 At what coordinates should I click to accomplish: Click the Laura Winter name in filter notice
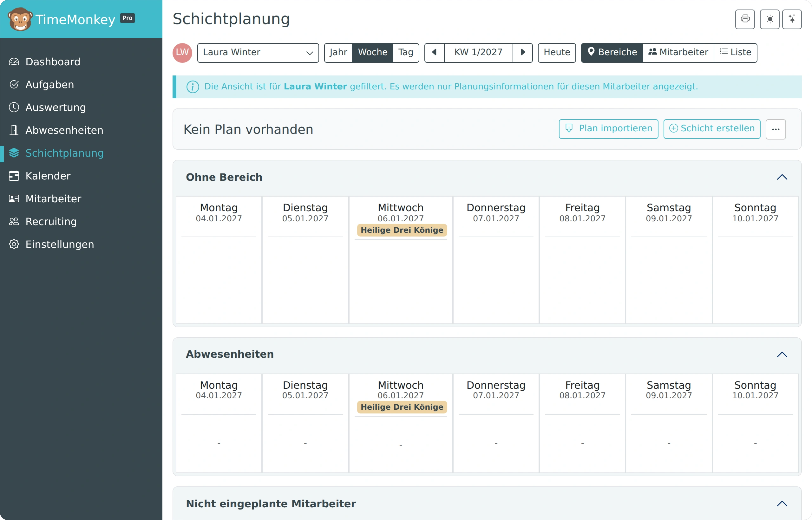pyautogui.click(x=315, y=87)
